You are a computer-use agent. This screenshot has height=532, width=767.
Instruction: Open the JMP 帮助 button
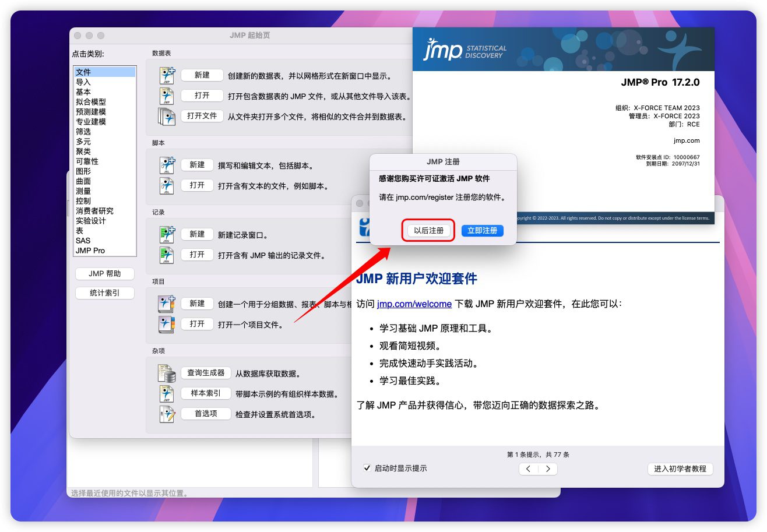pos(105,274)
